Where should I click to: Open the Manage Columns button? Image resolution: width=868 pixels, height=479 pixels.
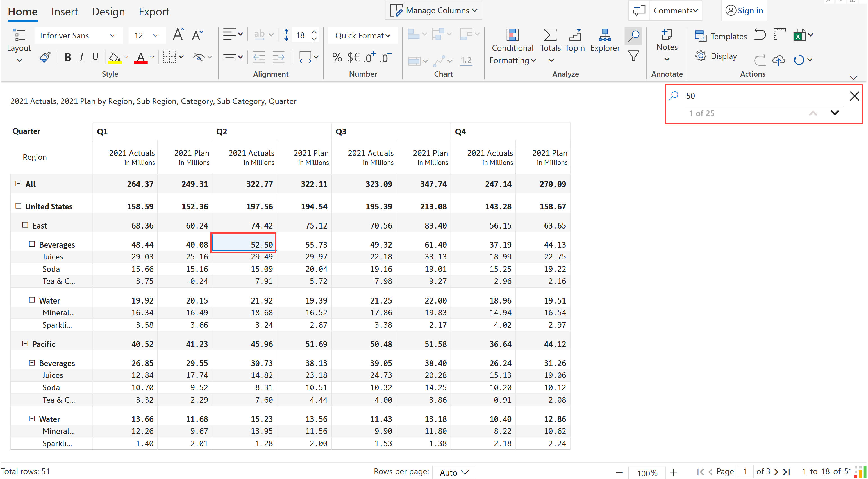pos(433,10)
